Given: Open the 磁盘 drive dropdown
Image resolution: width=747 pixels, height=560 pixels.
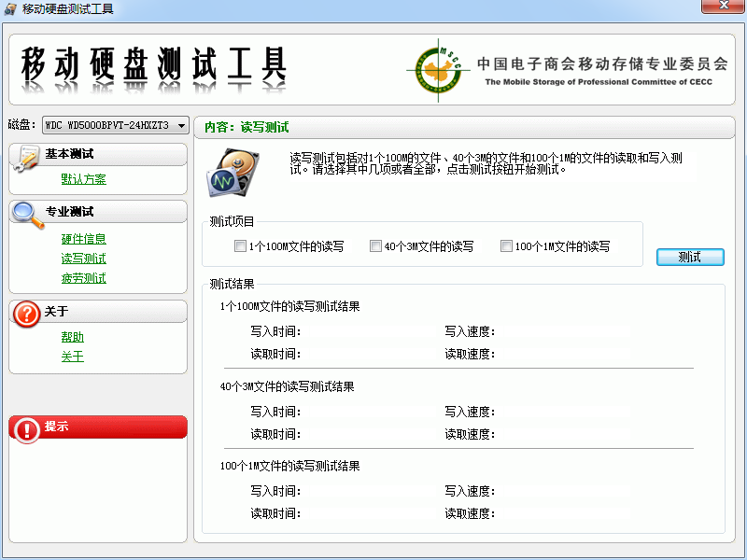Looking at the screenshot, I should 181,125.
